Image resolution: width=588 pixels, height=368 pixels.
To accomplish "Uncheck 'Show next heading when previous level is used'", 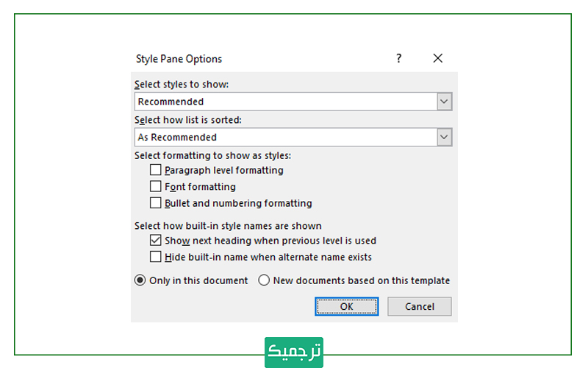I will [156, 240].
